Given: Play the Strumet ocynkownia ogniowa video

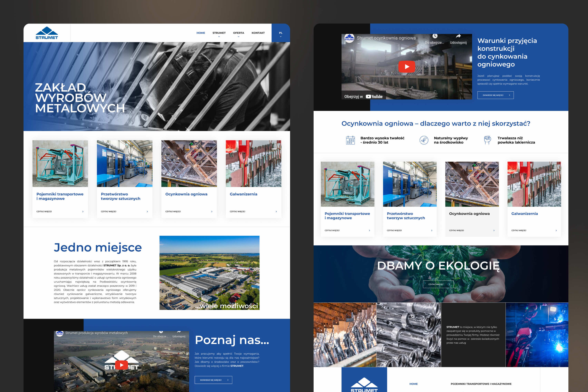Looking at the screenshot, I should (407, 67).
